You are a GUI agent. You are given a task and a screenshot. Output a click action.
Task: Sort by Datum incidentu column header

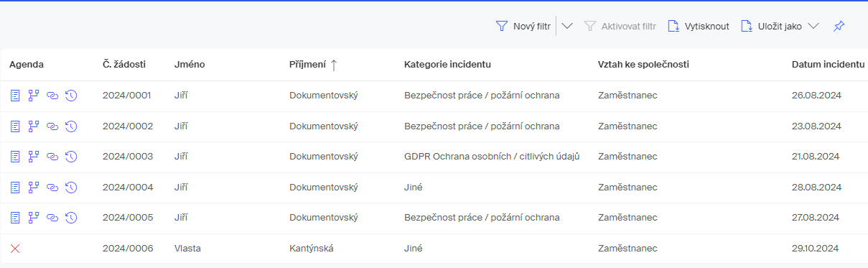[828, 65]
